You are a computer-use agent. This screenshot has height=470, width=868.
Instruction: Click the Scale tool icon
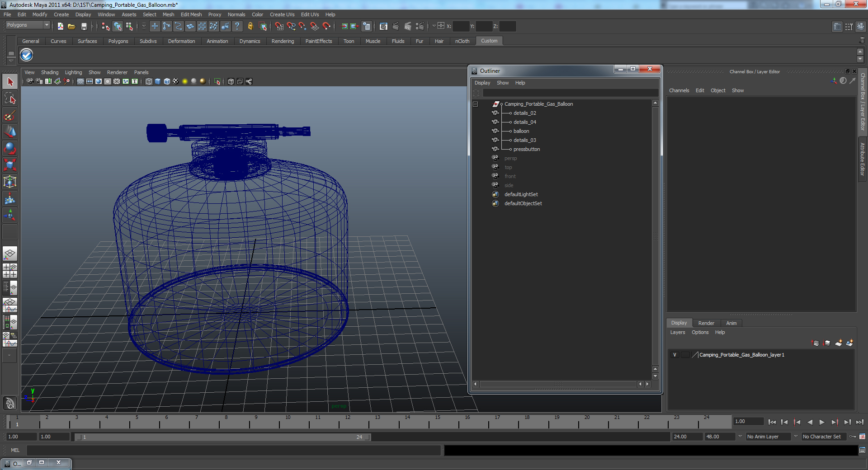point(10,165)
